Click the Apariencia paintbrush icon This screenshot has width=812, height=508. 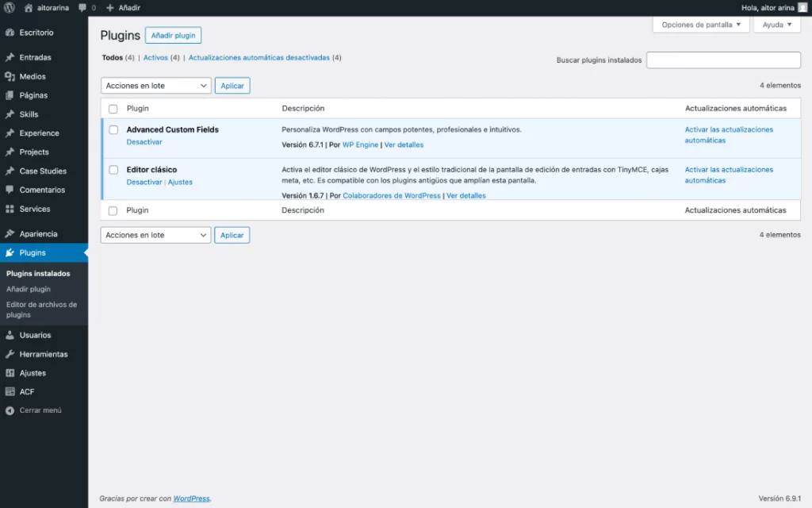(x=10, y=233)
